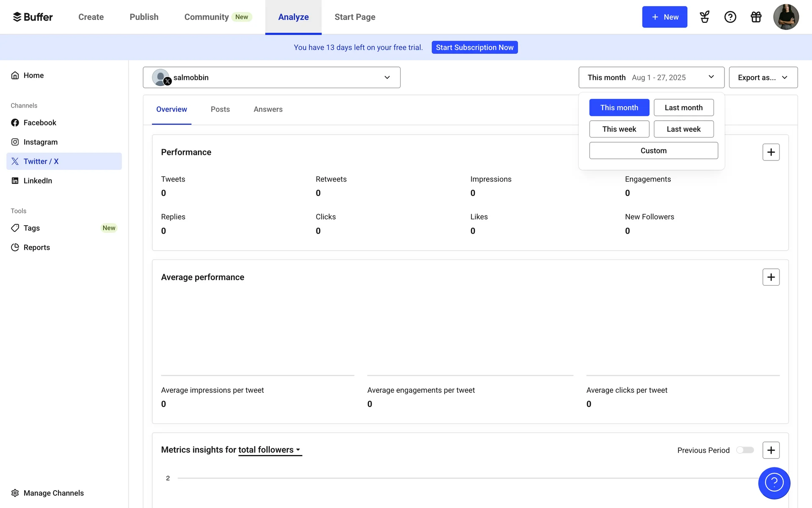
Task: Expand the total followers metric dropdown
Action: (x=270, y=450)
